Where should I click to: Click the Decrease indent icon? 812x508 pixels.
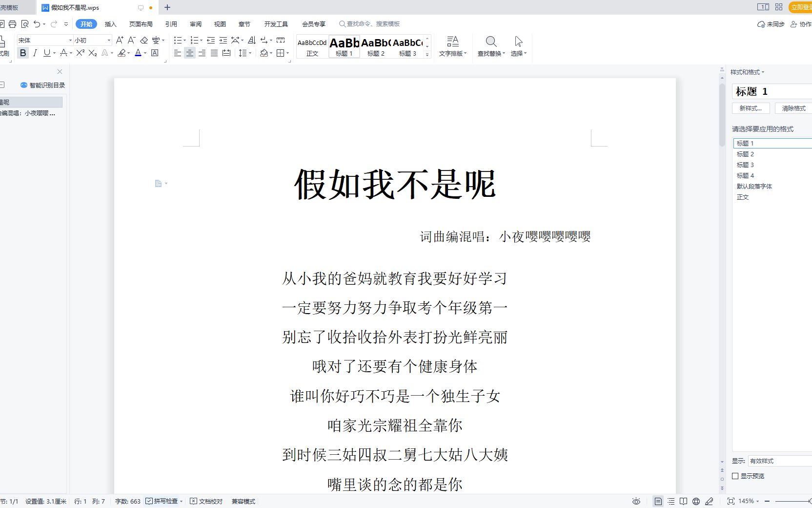click(x=211, y=40)
